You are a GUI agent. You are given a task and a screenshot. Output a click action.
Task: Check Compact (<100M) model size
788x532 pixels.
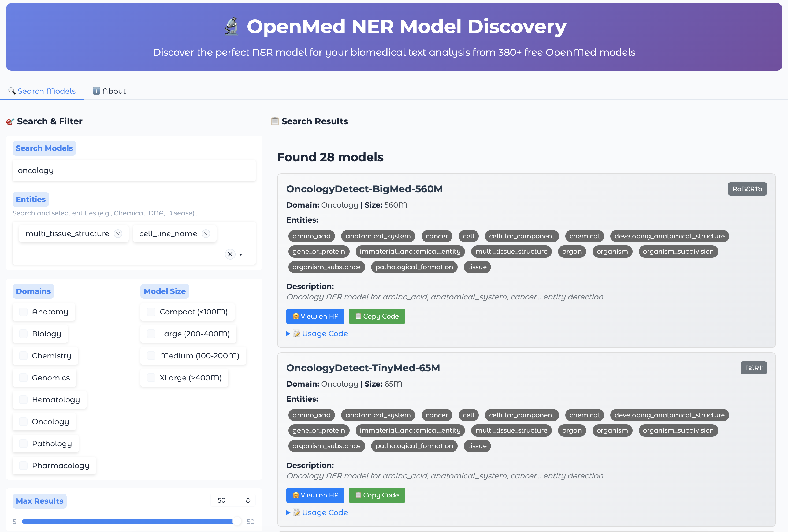click(x=151, y=312)
